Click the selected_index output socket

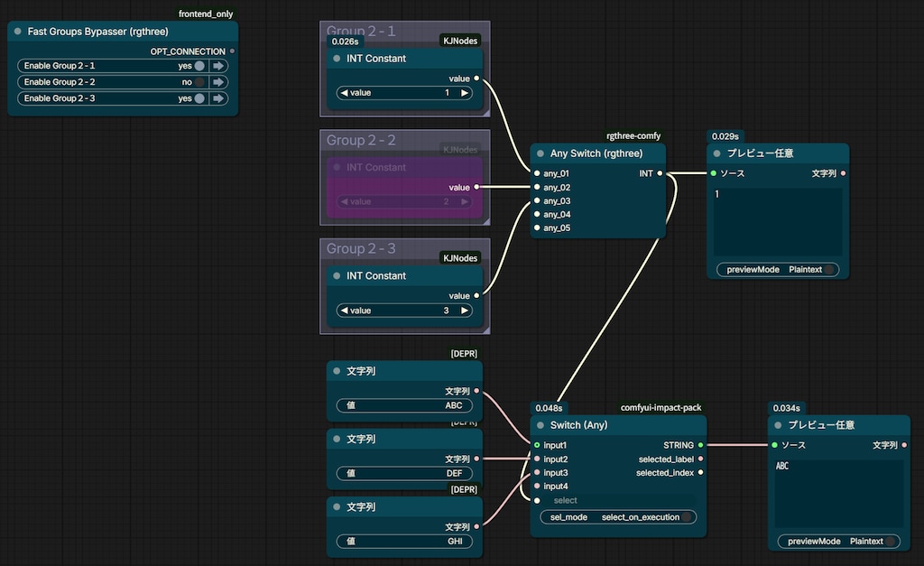point(700,472)
